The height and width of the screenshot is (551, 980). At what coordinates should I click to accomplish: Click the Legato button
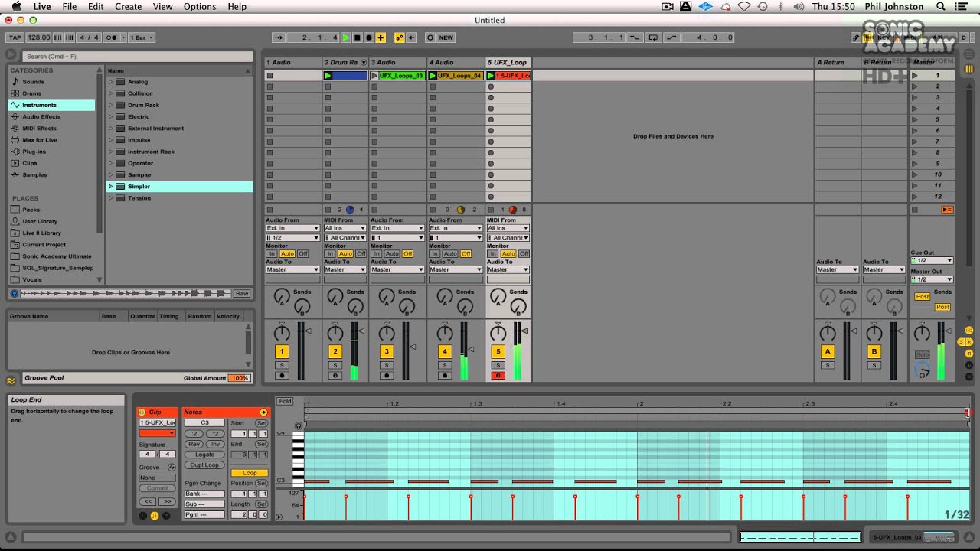pos(204,455)
